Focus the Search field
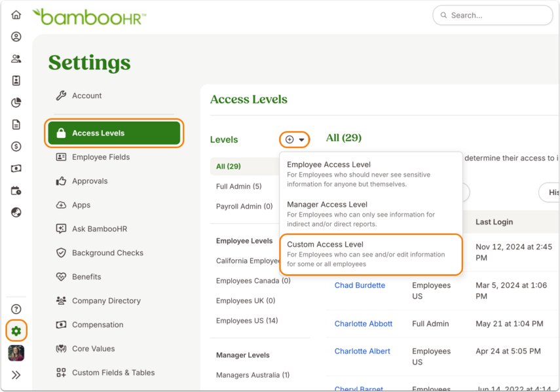The image size is (560, 392). 493,15
